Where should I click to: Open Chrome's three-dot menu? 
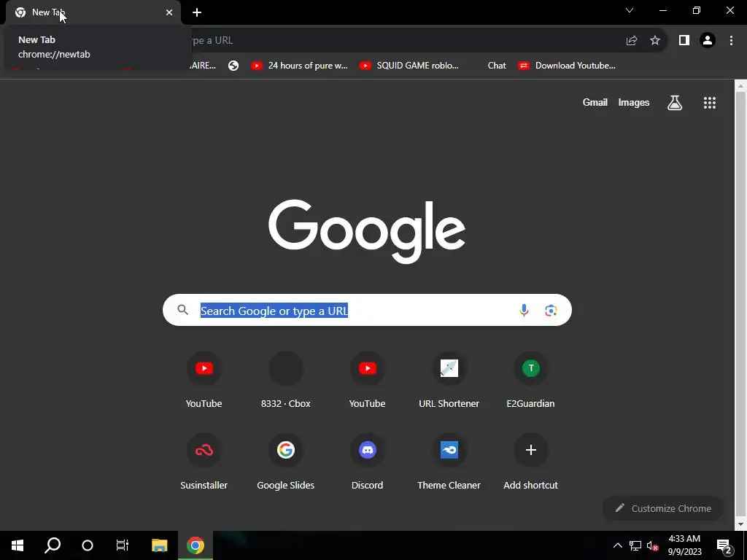coord(731,41)
